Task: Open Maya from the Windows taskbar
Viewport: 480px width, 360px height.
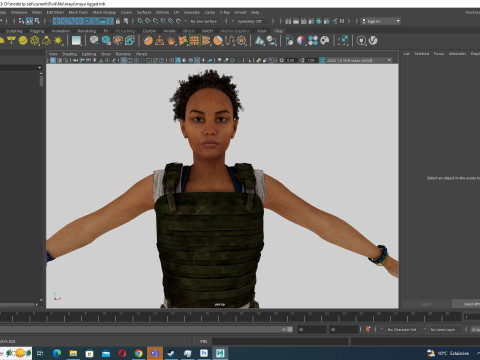Action: pos(220,353)
